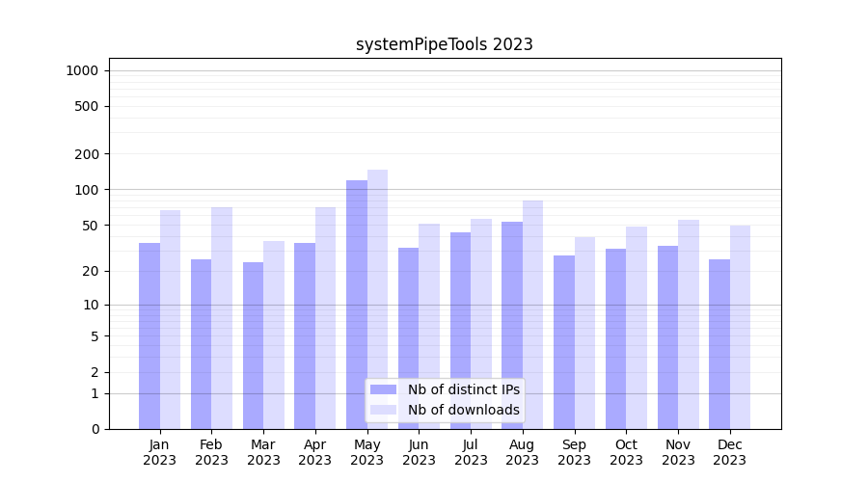Screen dimensions: 868x482
Task: Select the 'Nb of downloads' legend label
Action: tap(463, 410)
